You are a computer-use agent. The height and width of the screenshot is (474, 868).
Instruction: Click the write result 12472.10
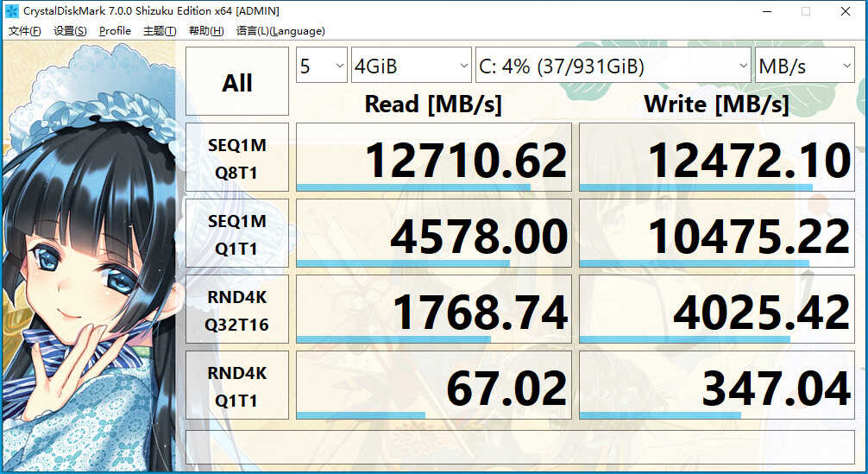[x=717, y=157]
